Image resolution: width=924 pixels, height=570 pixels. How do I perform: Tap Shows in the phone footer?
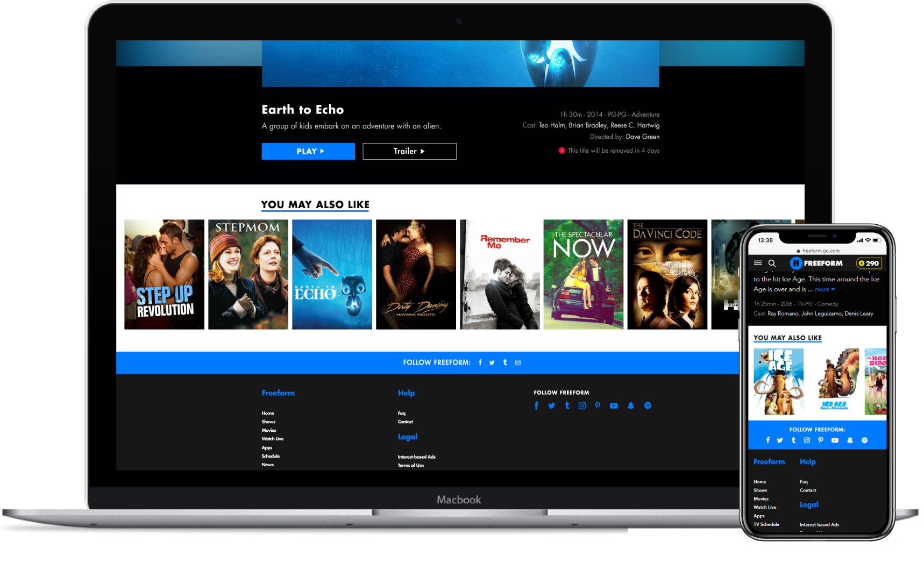click(760, 490)
